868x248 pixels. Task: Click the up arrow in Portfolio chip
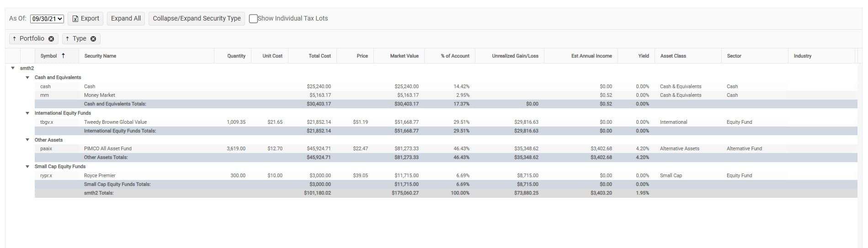point(15,39)
